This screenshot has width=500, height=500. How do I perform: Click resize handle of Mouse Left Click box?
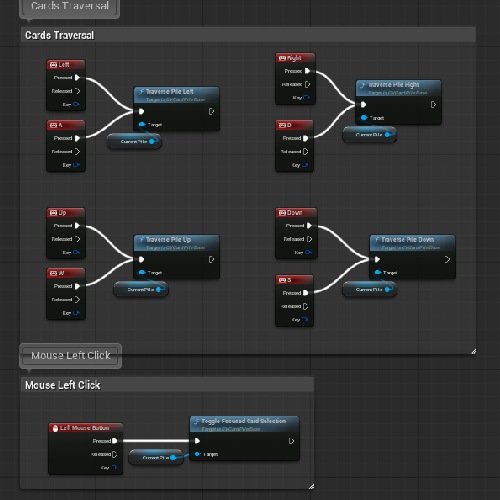click(x=311, y=487)
